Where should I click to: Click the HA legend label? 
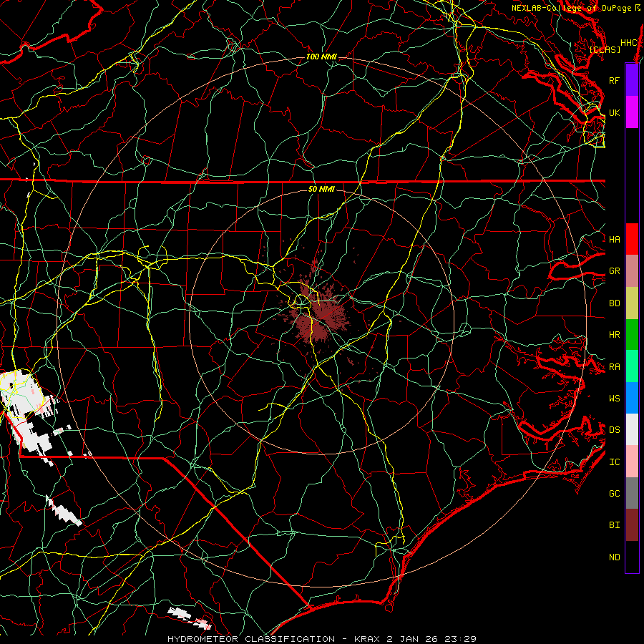point(614,239)
